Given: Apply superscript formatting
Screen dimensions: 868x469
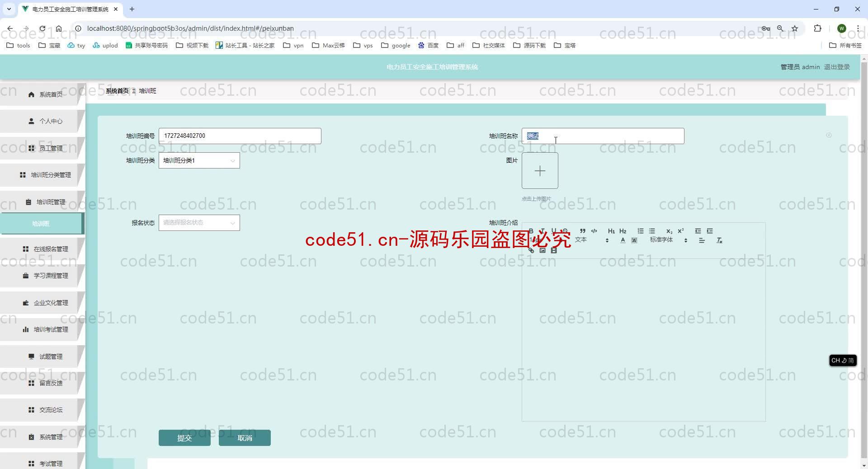Looking at the screenshot, I should (681, 231).
